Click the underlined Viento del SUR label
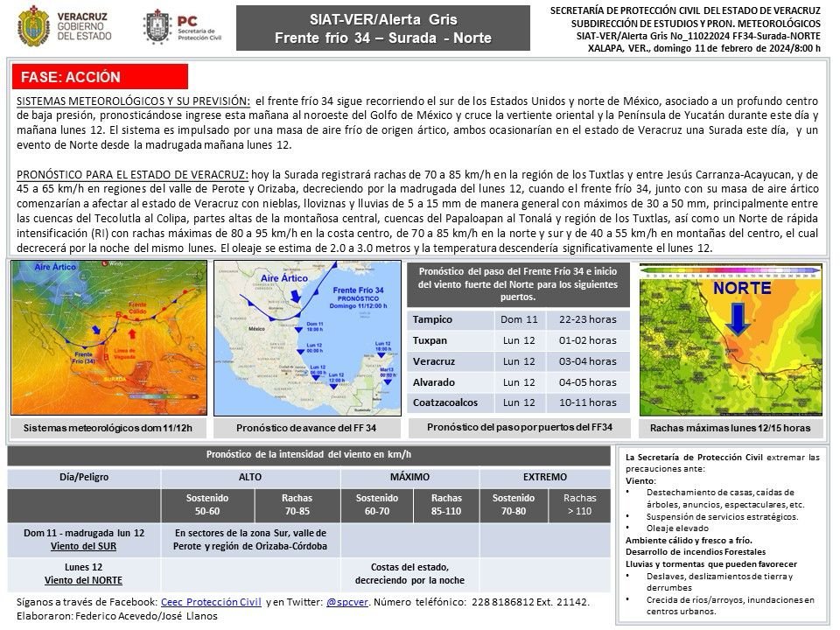This screenshot has width=840, height=630. coord(84,546)
